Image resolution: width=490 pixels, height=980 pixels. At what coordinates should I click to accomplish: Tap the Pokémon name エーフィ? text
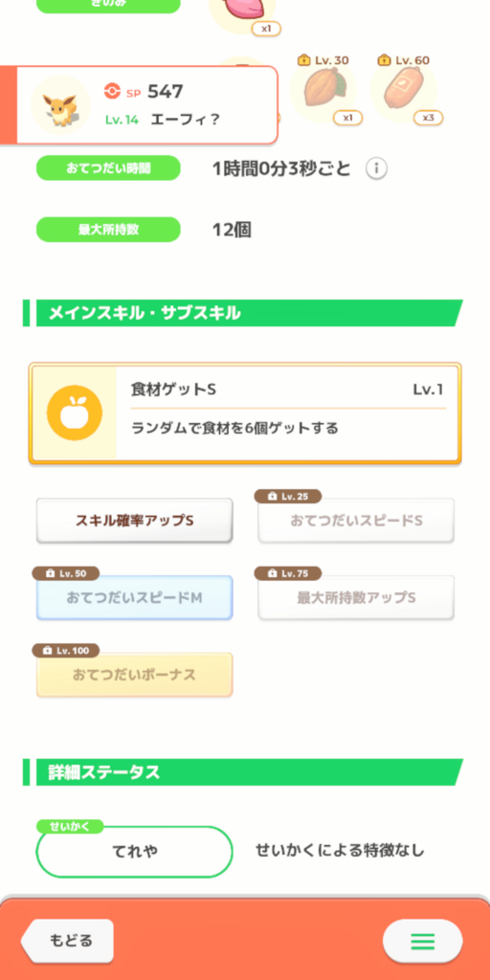(185, 120)
